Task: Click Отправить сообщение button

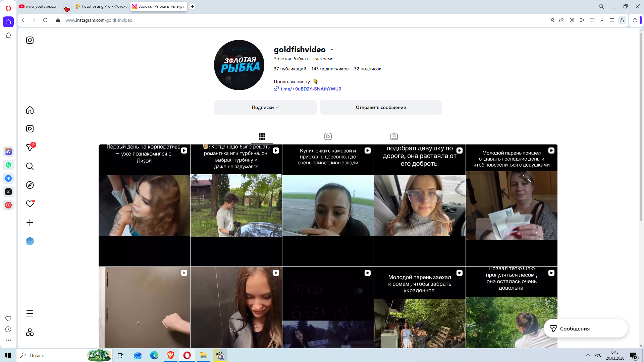Action: pyautogui.click(x=381, y=107)
